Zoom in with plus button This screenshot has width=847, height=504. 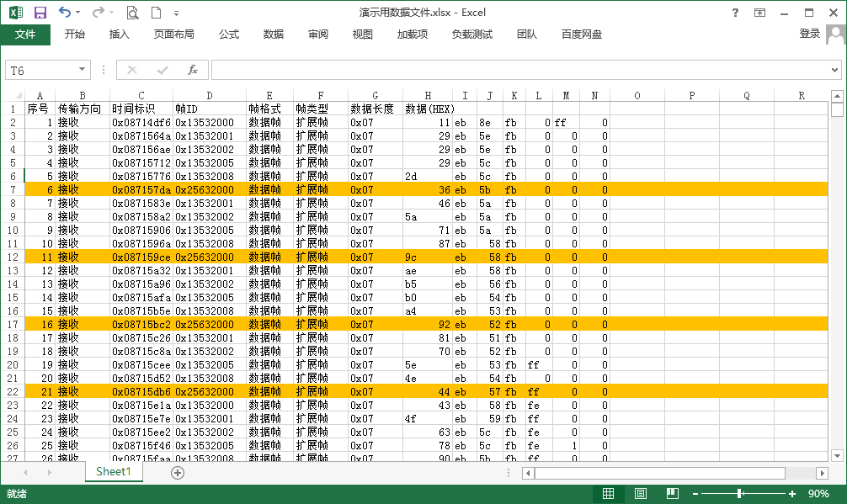click(x=792, y=494)
